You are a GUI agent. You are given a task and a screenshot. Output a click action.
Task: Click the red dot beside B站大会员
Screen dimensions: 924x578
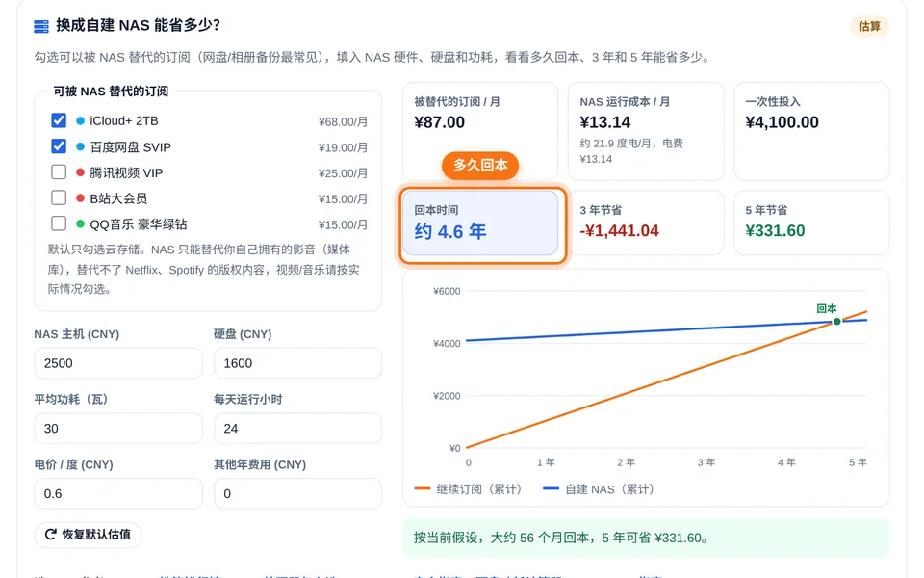[80, 197]
